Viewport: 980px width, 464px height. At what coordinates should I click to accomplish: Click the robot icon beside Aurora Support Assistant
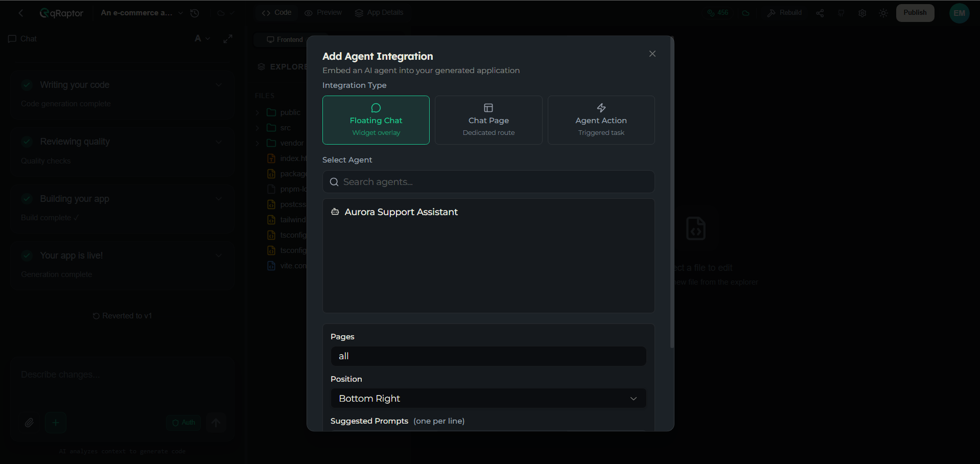pos(335,212)
